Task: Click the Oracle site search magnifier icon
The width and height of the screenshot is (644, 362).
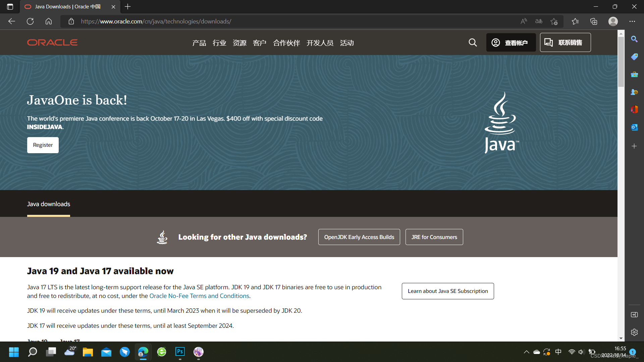Action: pos(473,43)
